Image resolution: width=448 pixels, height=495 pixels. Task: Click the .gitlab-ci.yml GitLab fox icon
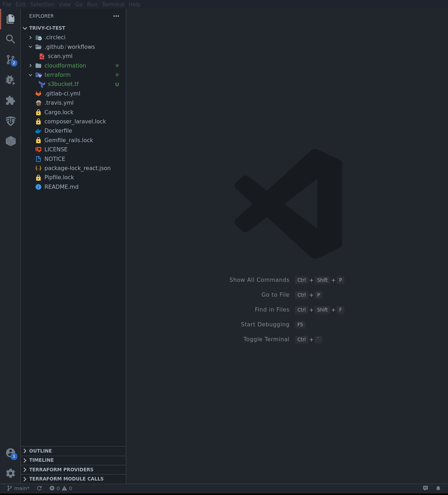pos(39,93)
